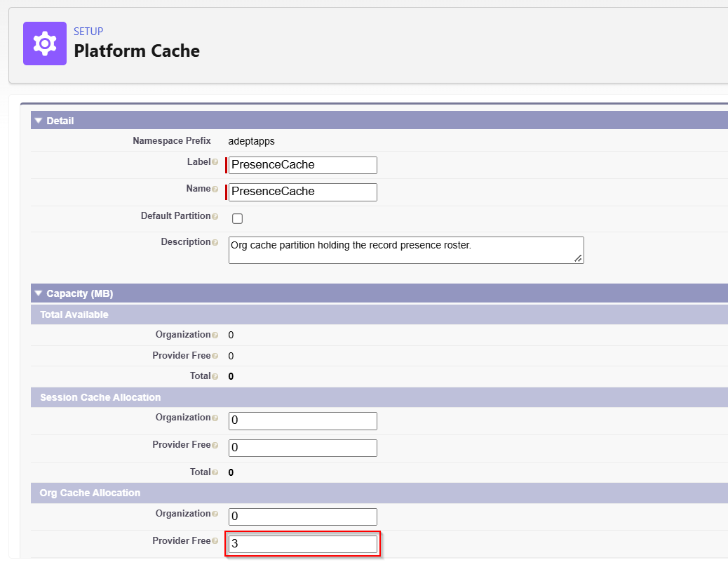Open help icon beside Name field
The height and width of the screenshot is (565, 728).
point(215,189)
